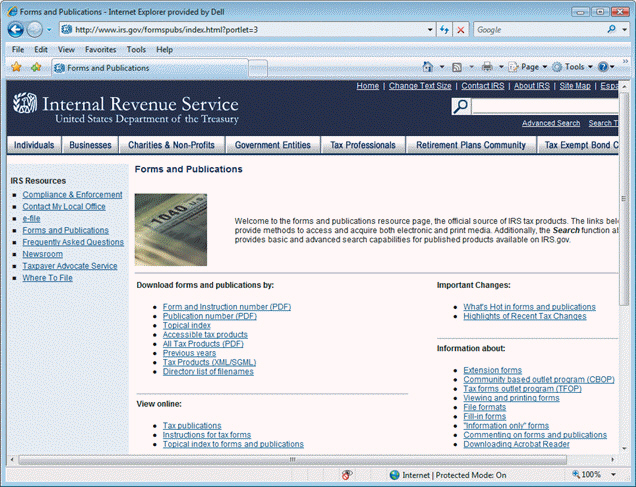636x487 pixels.
Task: Select the Retirement Plans Community tab
Action: (471, 145)
